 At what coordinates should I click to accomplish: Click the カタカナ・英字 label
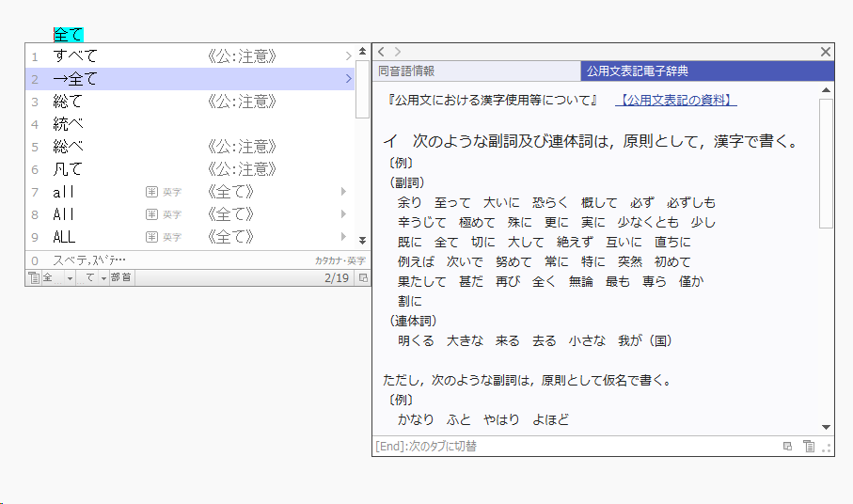click(340, 261)
